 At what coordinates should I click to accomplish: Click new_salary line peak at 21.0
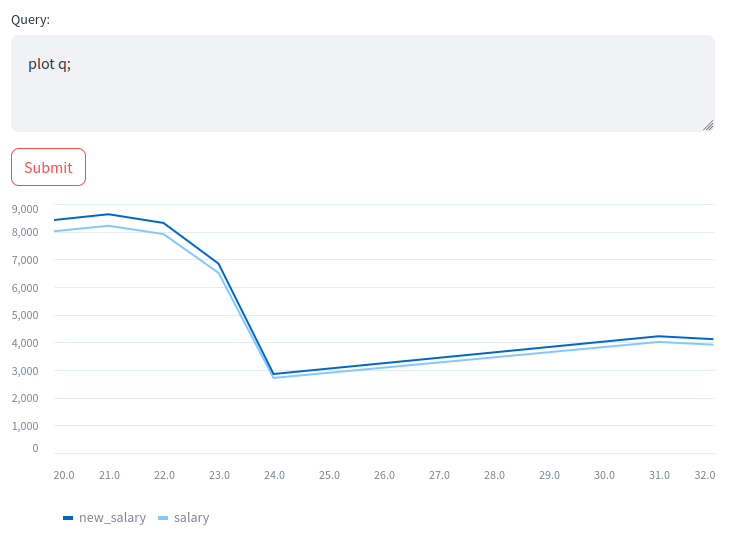point(109,214)
